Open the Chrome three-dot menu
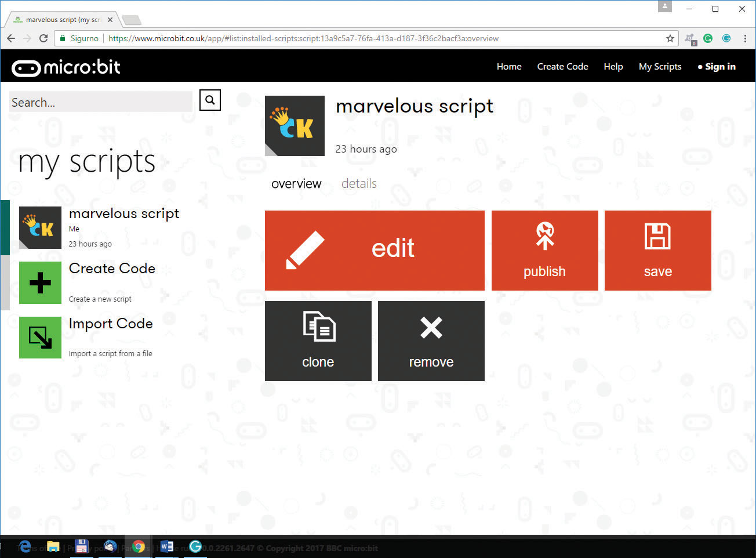The width and height of the screenshot is (756, 558). click(745, 38)
